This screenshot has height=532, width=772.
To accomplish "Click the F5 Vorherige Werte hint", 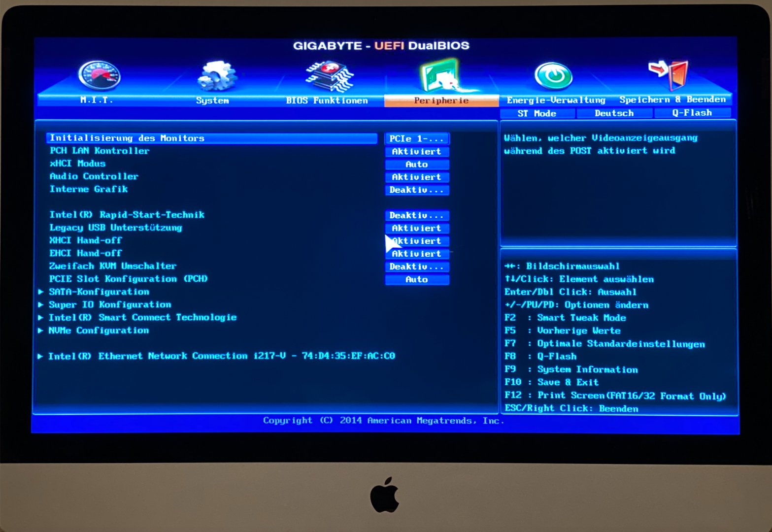I will coord(562,331).
